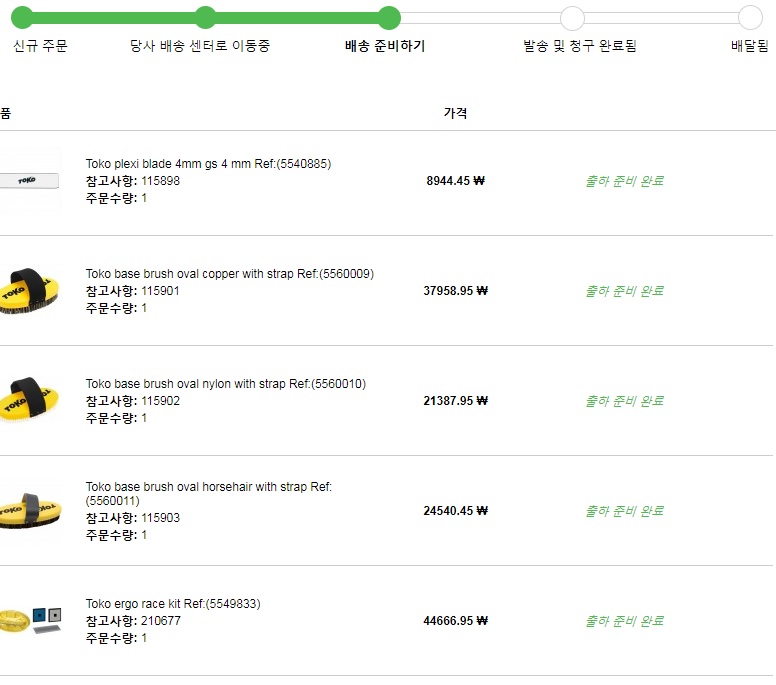Select the 당사 배송 센터로 이동중 step marker

[205, 17]
